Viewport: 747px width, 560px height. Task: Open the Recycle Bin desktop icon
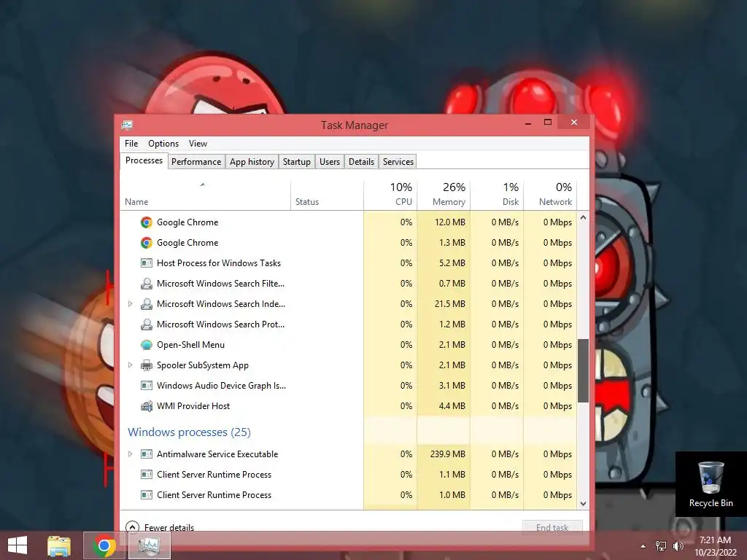[x=711, y=484]
